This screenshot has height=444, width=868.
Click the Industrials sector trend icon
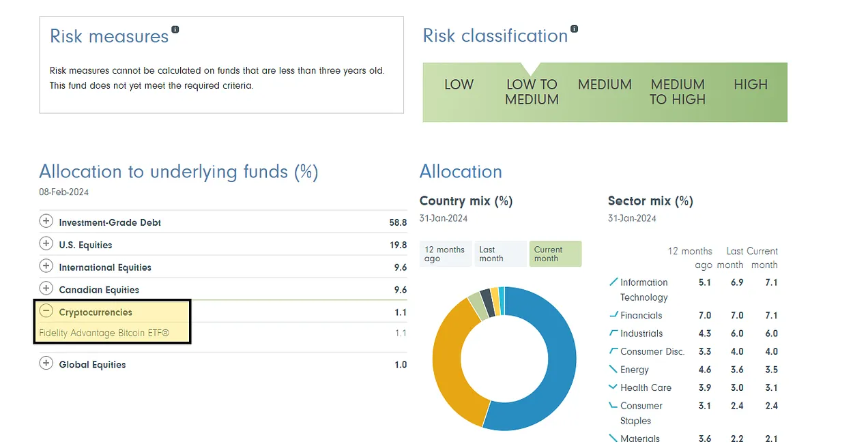[613, 333]
